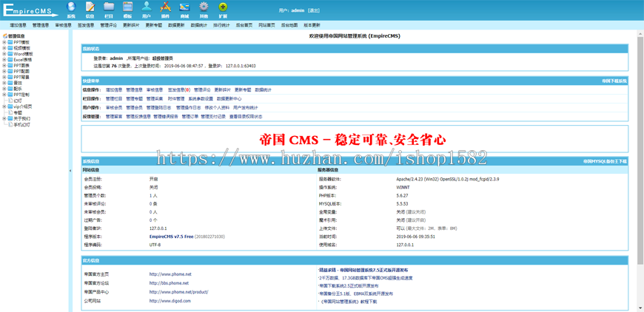Screen dimensions: 644x312
Task: Expand the PPT配图 tree node
Action: (x=4, y=71)
